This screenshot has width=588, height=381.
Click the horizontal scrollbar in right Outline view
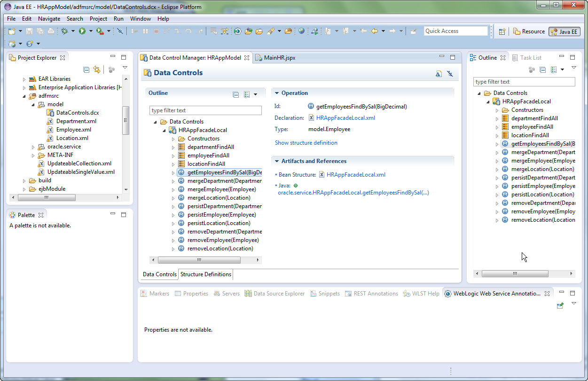point(524,273)
